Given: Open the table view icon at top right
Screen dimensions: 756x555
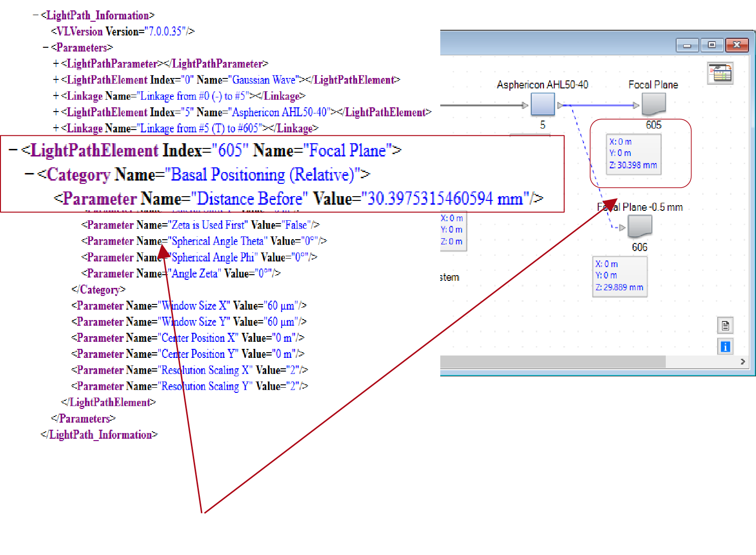Looking at the screenshot, I should click(720, 73).
